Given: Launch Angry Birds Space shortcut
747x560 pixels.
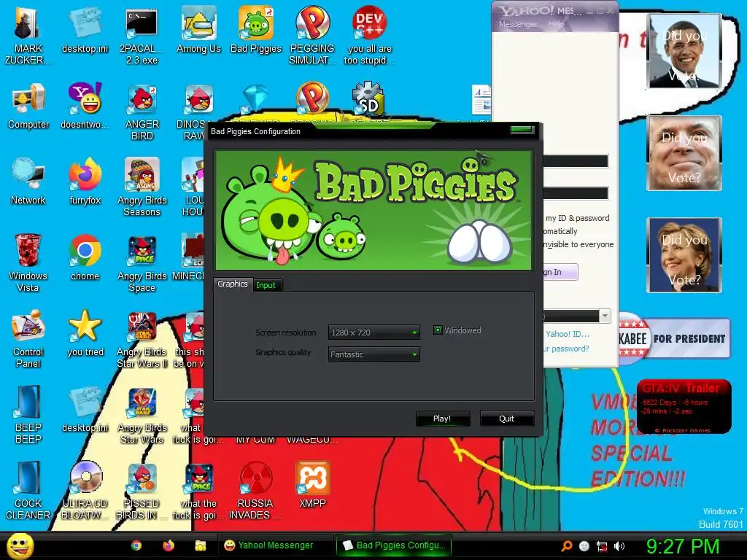Looking at the screenshot, I should tap(142, 262).
